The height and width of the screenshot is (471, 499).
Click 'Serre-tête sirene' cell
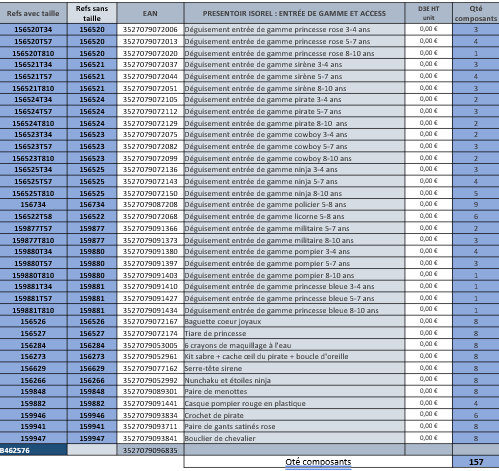tap(294, 368)
